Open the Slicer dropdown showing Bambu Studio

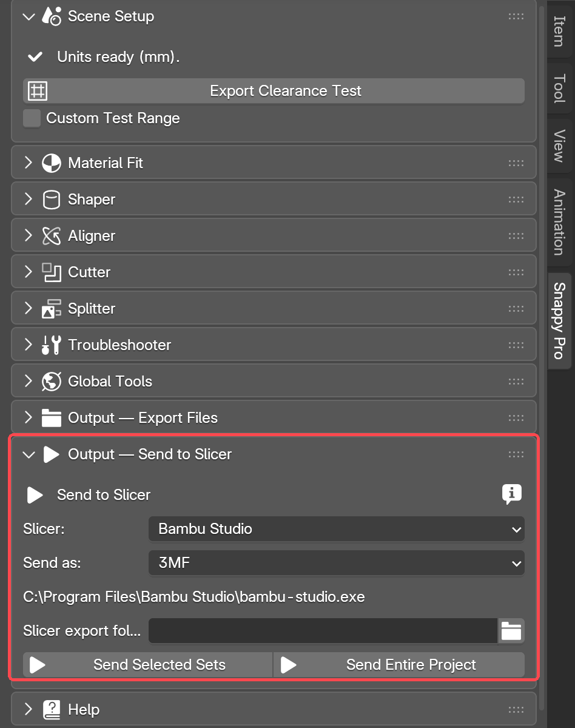pos(337,529)
